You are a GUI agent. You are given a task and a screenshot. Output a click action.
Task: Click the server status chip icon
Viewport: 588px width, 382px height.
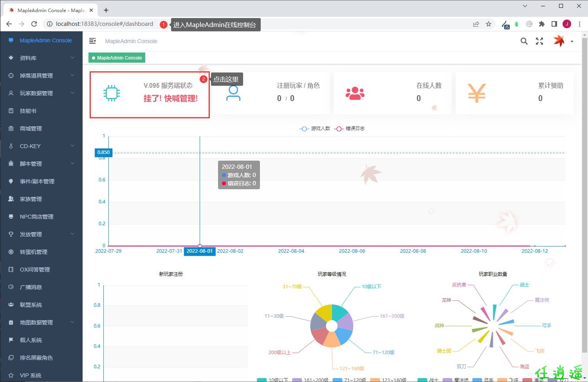[112, 93]
